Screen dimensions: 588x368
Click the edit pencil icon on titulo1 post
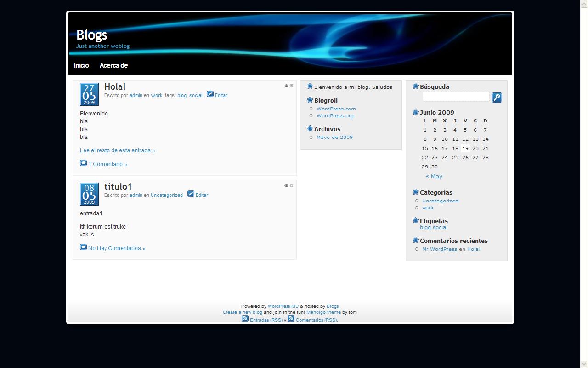coord(191,194)
